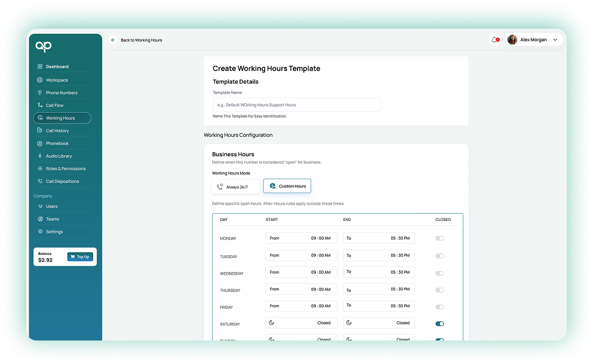Click the app logo in sidebar
This screenshot has width=593, height=364.
click(43, 46)
